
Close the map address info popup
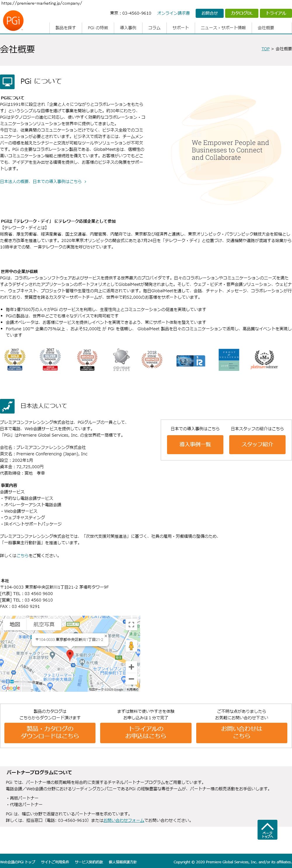pos(106,636)
